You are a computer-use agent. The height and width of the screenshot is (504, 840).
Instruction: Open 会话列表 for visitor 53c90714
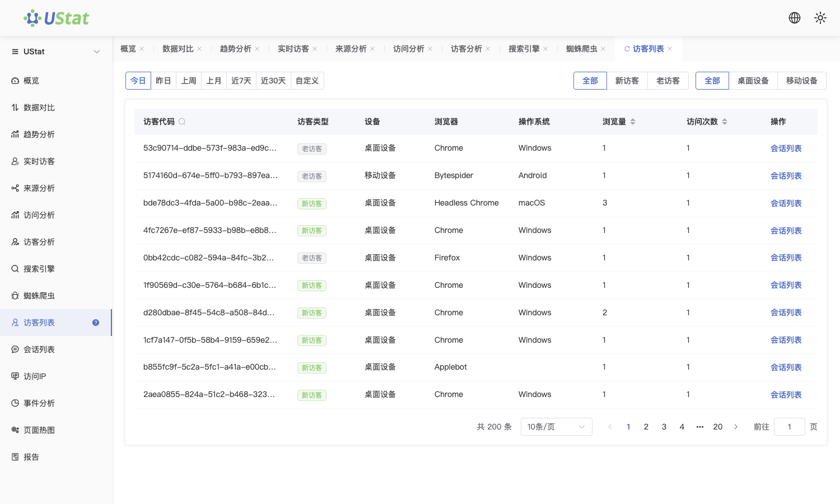[786, 148]
